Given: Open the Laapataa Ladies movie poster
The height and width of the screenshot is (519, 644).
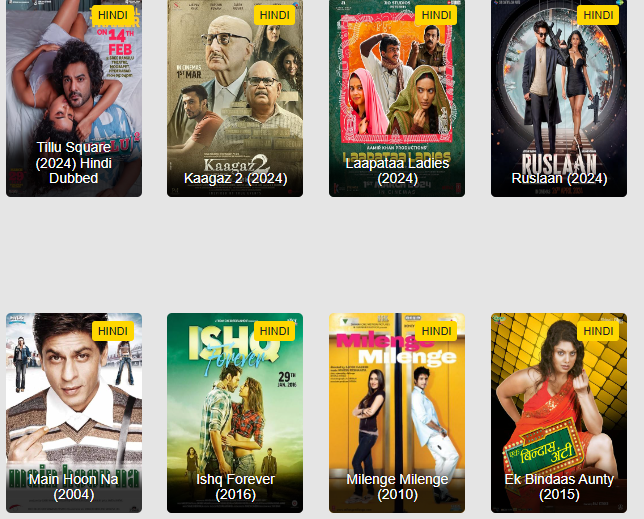Looking at the screenshot, I should 397,98.
